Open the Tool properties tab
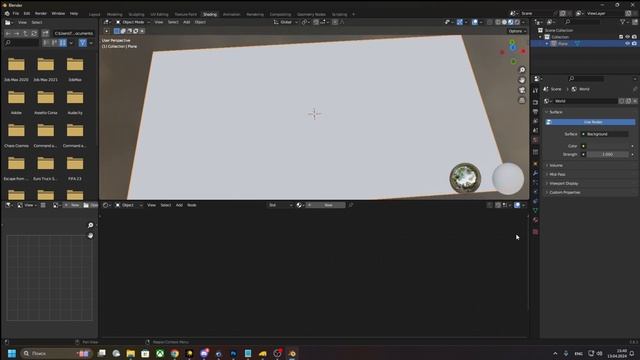Viewport: 640px width, 360px height. coord(536,91)
